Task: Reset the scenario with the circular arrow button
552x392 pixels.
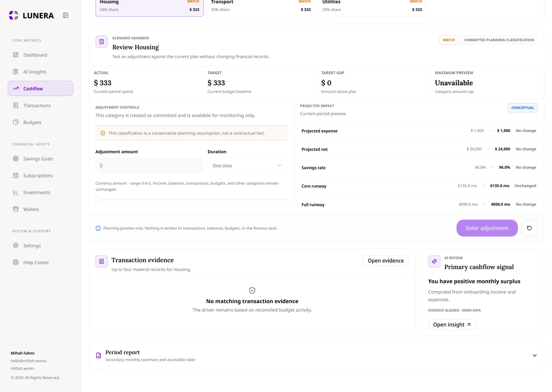Action: pos(529,228)
